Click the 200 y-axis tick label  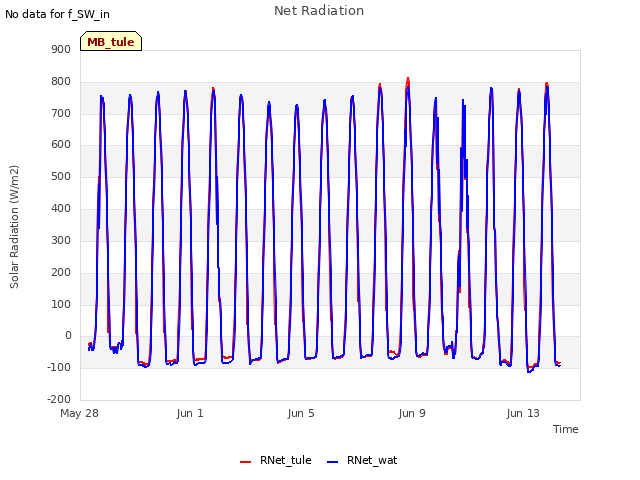(x=61, y=272)
